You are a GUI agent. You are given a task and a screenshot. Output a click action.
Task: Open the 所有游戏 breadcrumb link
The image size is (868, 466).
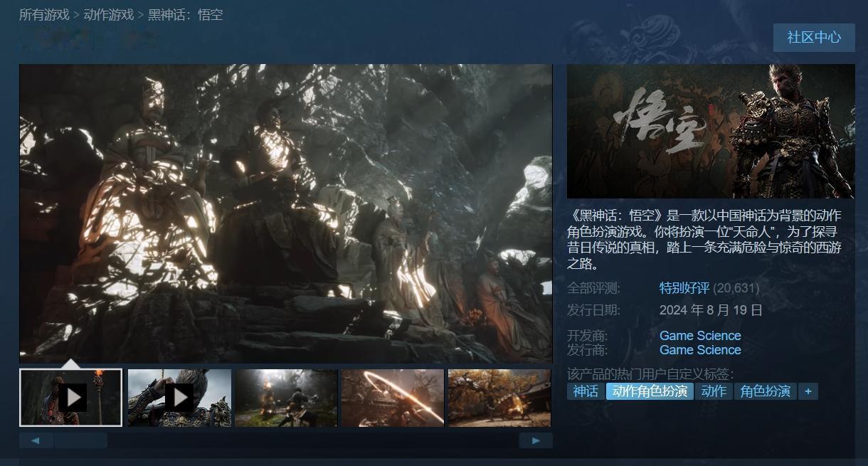[44, 15]
